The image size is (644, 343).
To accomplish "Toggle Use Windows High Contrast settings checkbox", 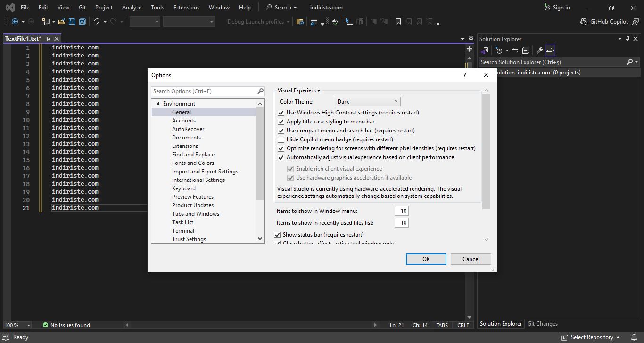I will point(281,113).
